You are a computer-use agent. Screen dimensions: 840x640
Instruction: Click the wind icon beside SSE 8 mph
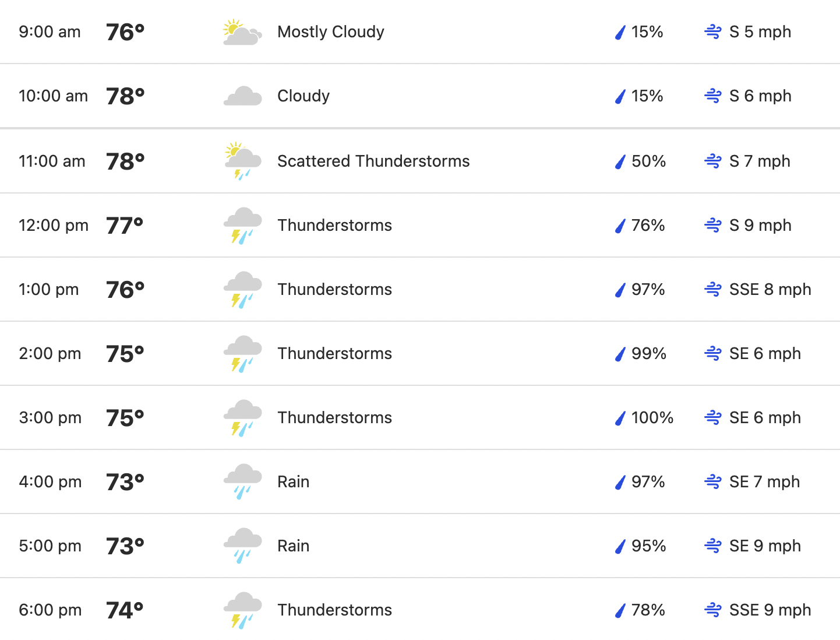pyautogui.click(x=713, y=289)
